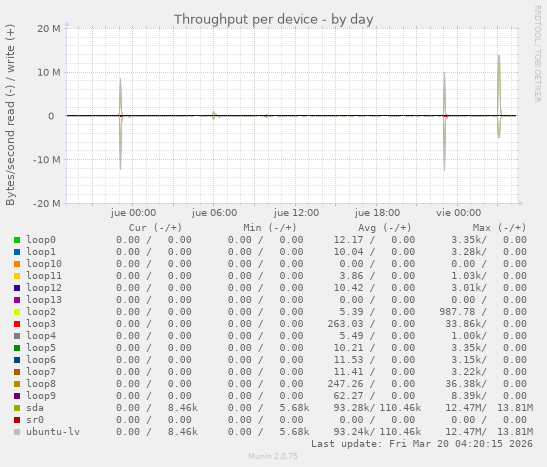Image resolution: width=547 pixels, height=467 pixels.
Task: Click the loop3 red legend swatch
Action: 17,324
